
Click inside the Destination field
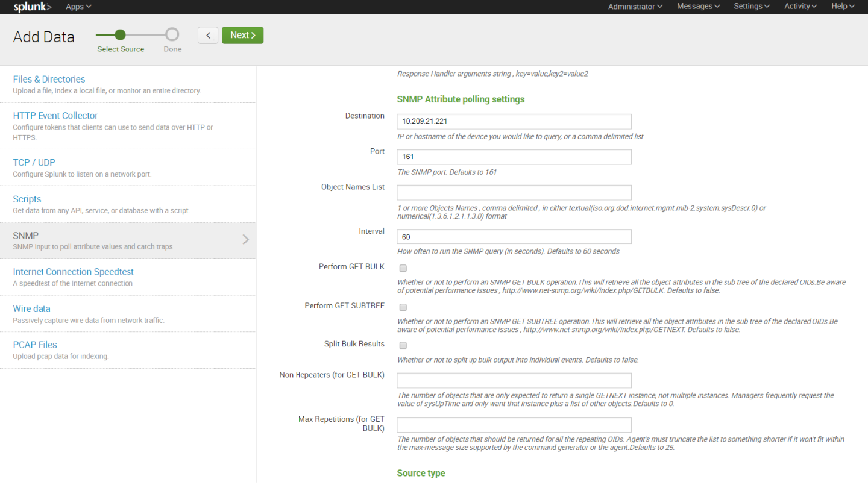[514, 120]
